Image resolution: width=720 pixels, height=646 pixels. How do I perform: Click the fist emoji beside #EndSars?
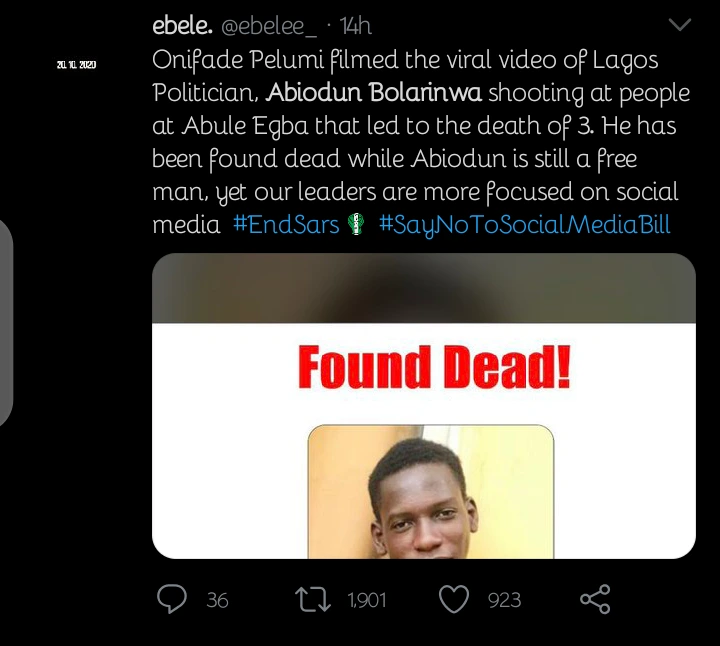click(x=357, y=225)
